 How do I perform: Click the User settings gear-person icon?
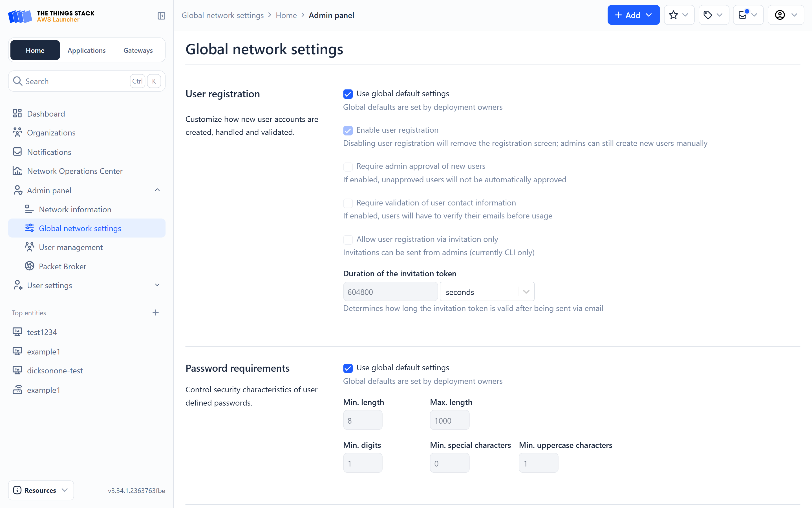point(17,285)
